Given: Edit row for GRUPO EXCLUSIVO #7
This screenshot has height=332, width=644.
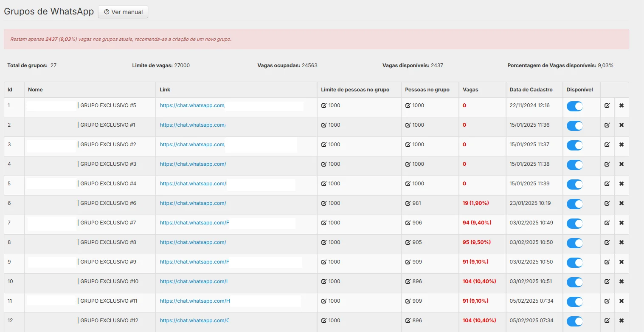Looking at the screenshot, I should tap(607, 223).
